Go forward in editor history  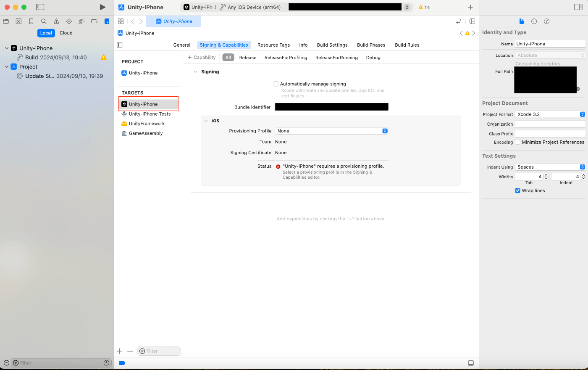141,21
